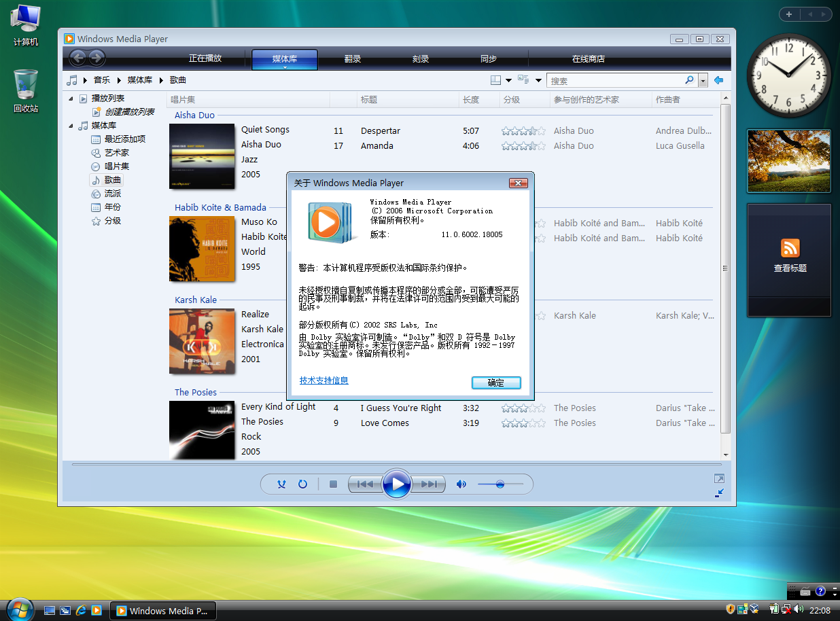Enable repeat playback
Viewport: 840px width, 621px height.
pyautogui.click(x=302, y=484)
